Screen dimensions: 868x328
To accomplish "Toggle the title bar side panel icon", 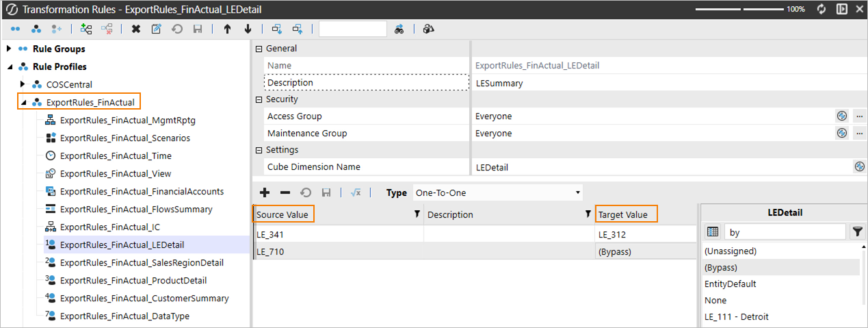I will [841, 10].
